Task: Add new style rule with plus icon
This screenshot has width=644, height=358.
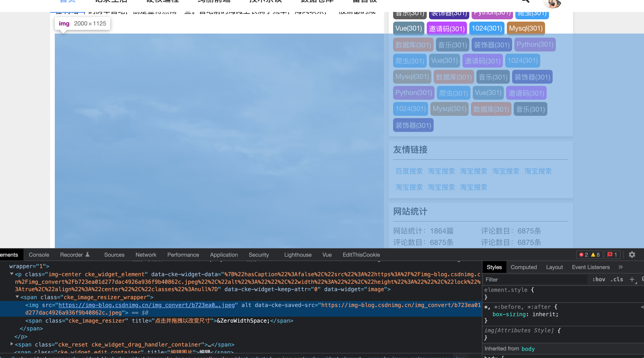Action: click(x=632, y=279)
